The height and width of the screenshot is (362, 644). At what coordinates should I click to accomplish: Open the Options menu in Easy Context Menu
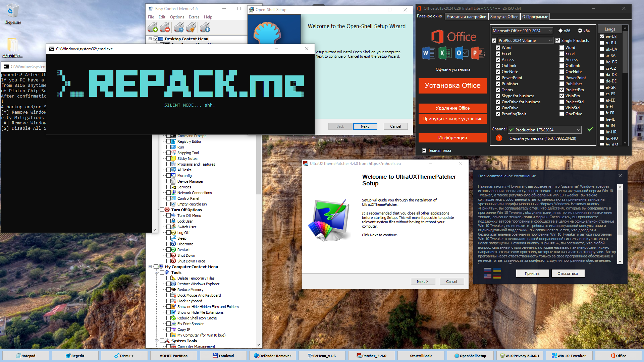(x=177, y=17)
